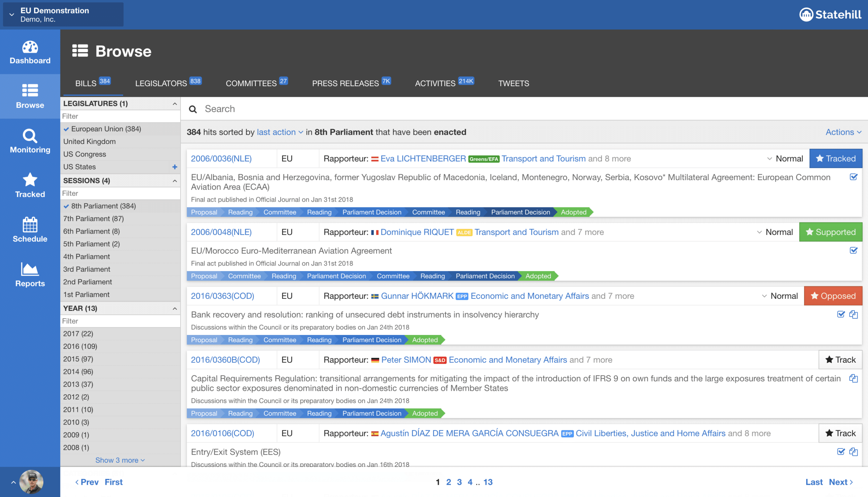Viewport: 868px width, 497px height.
Task: Click the Legislatures Filter input
Action: (120, 116)
